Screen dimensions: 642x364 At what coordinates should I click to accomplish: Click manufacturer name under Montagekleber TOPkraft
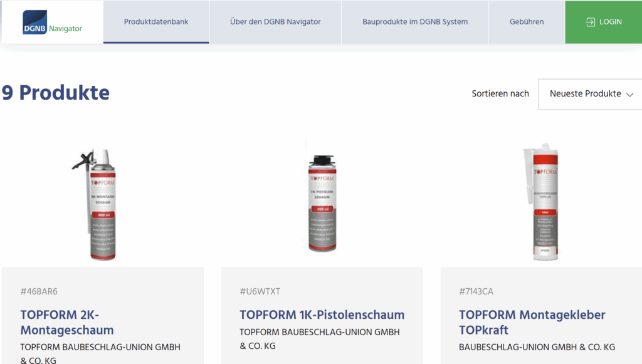[537, 347]
